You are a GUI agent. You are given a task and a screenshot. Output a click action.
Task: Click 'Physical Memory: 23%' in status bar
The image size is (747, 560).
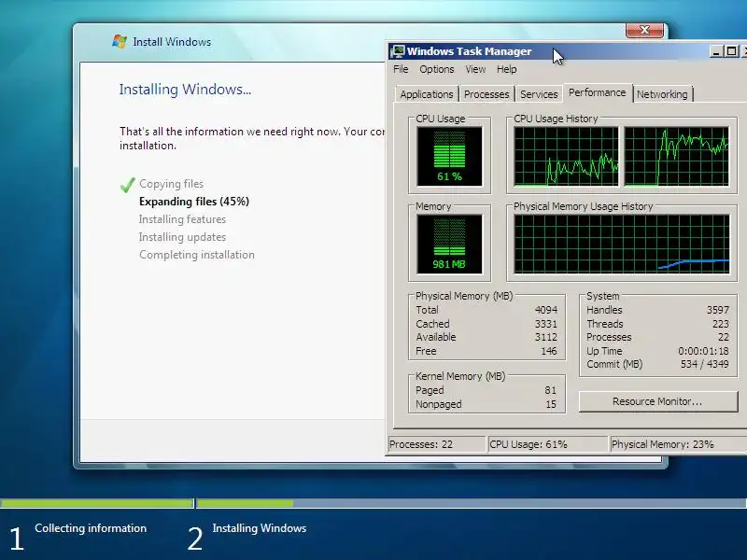(x=663, y=444)
